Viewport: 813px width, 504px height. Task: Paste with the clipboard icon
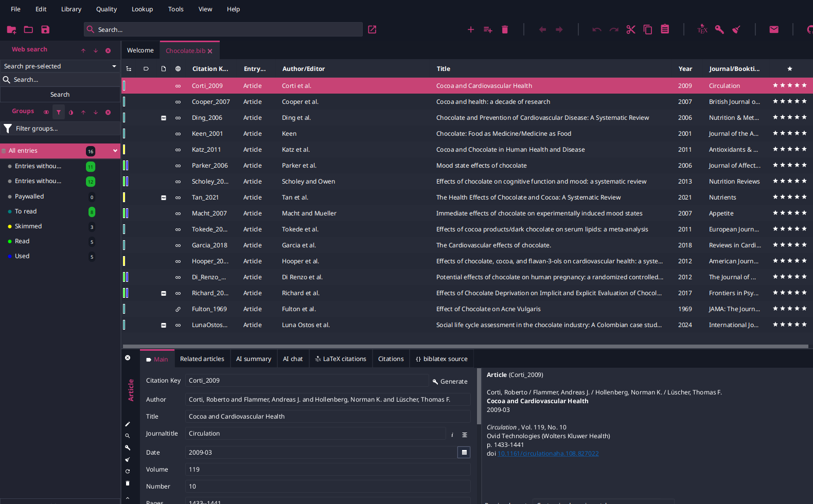[x=665, y=29]
